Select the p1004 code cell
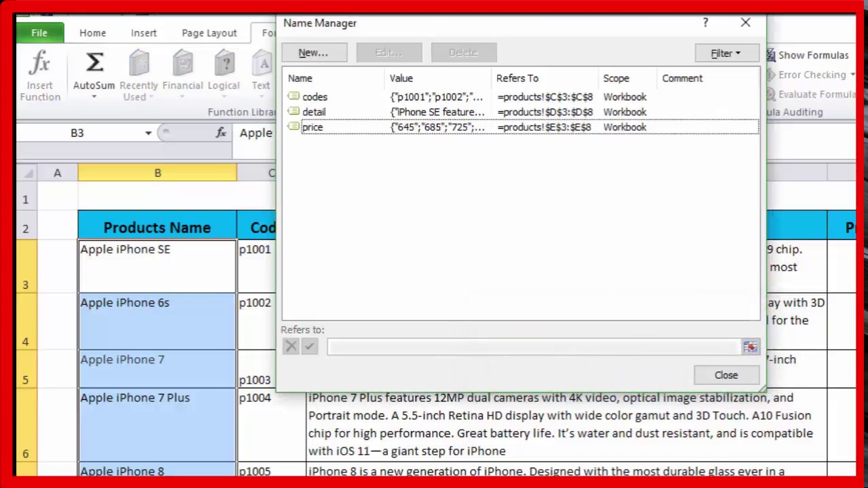Viewport: 868px width, 488px height. tap(271, 425)
